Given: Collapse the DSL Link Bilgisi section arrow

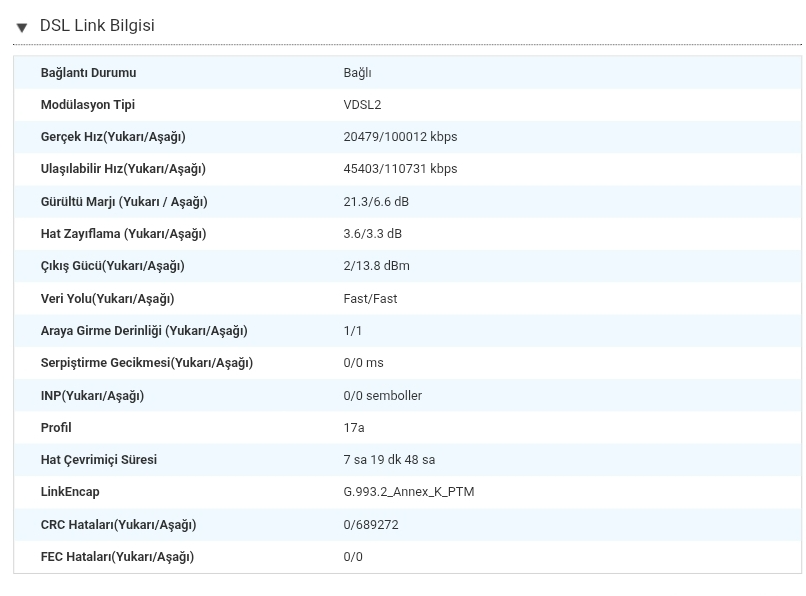Looking at the screenshot, I should [22, 27].
